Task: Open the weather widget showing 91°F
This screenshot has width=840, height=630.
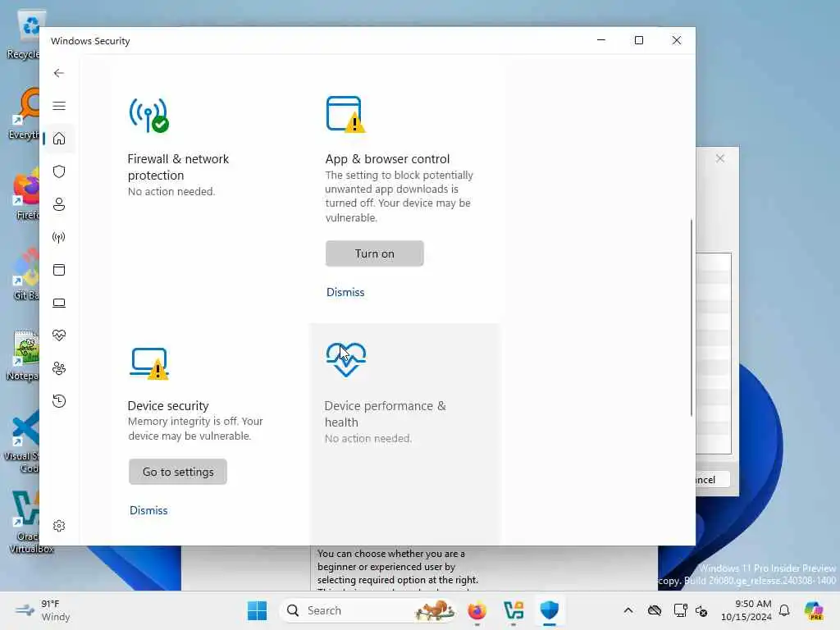Action: click(x=44, y=610)
